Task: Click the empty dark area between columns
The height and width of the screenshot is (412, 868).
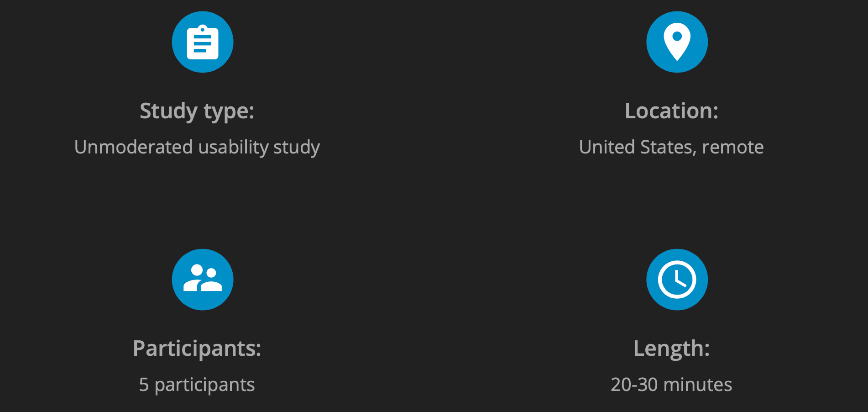Action: [x=434, y=206]
